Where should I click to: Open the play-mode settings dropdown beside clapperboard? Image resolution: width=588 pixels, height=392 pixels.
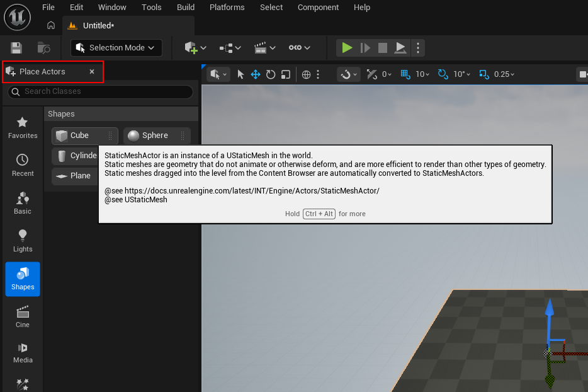(299, 48)
